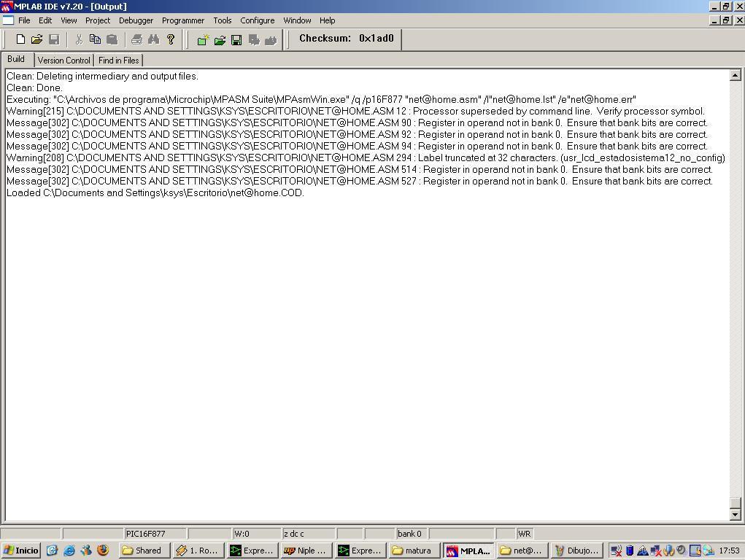The image size is (745, 560).
Task: Open Help with the question mark icon
Action: (171, 39)
